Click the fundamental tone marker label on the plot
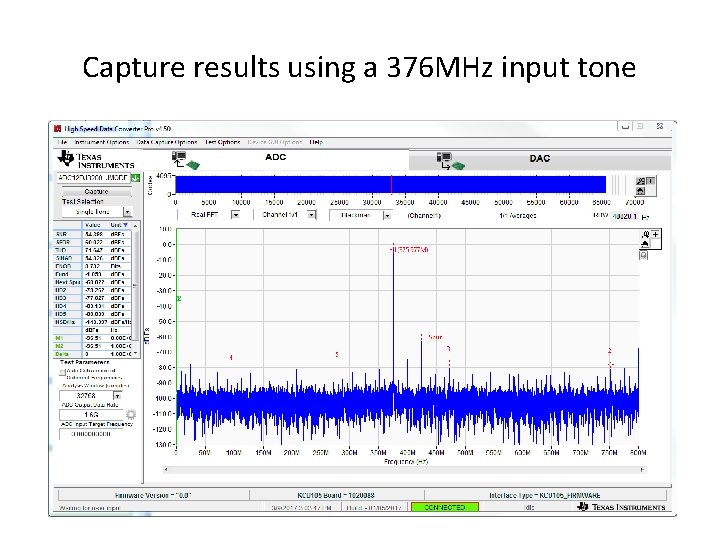 (x=410, y=249)
